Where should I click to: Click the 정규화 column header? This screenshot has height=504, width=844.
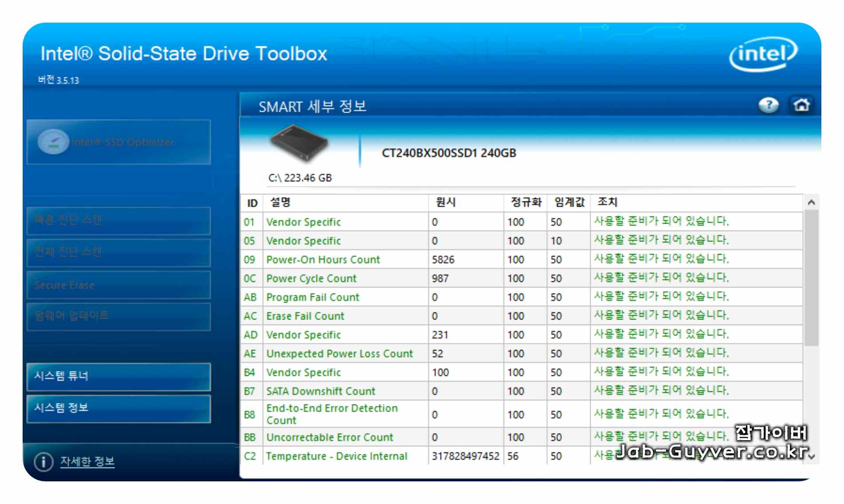525,203
